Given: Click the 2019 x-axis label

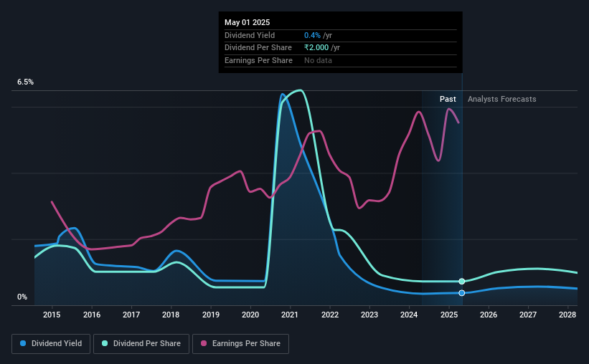Looking at the screenshot, I should click(211, 315).
